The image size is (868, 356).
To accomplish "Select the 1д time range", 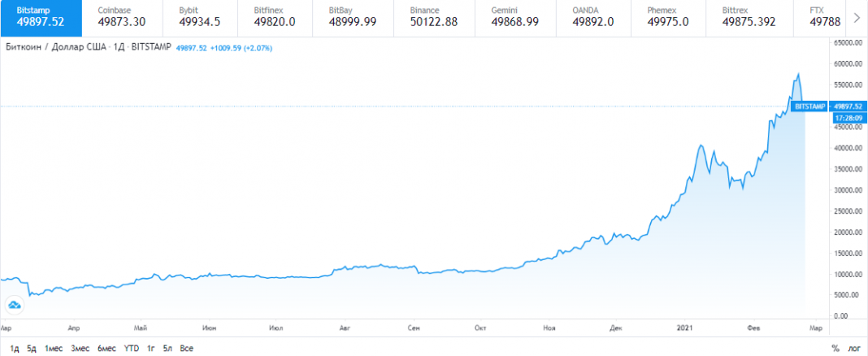I will tap(14, 348).
